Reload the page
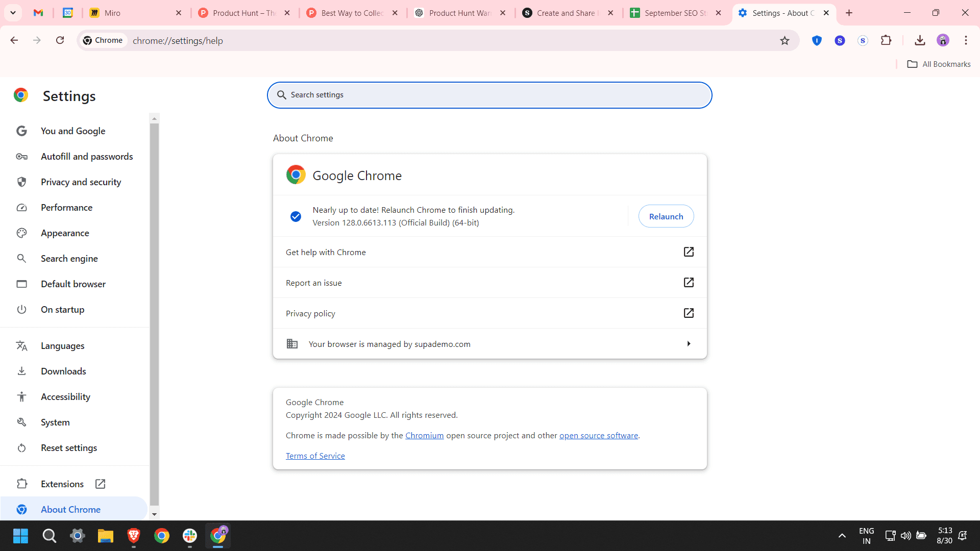The height and width of the screenshot is (551, 980). click(x=60, y=40)
